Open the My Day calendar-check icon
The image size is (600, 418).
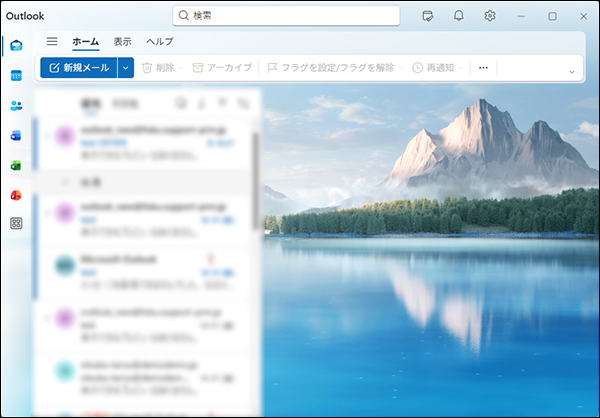point(428,16)
